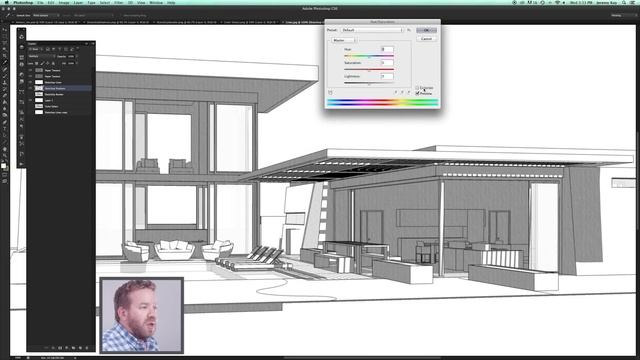Select the Eraser tool
The image size is (640, 360).
(x=5, y=96)
